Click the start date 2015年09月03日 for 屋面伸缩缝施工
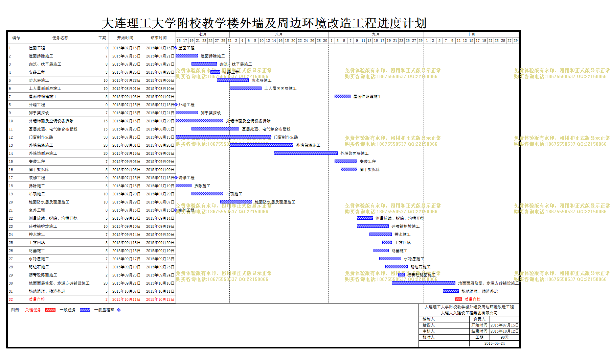610x364 pixels. 126,97
